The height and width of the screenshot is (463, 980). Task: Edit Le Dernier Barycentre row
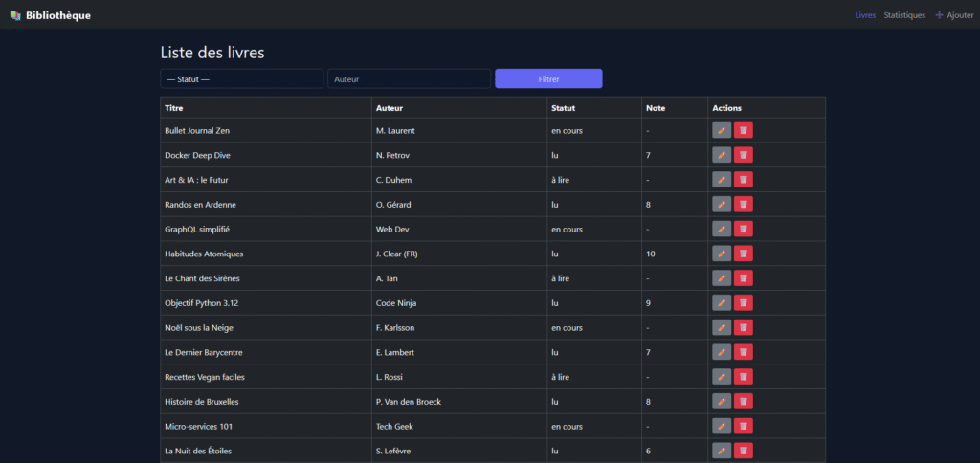point(722,352)
